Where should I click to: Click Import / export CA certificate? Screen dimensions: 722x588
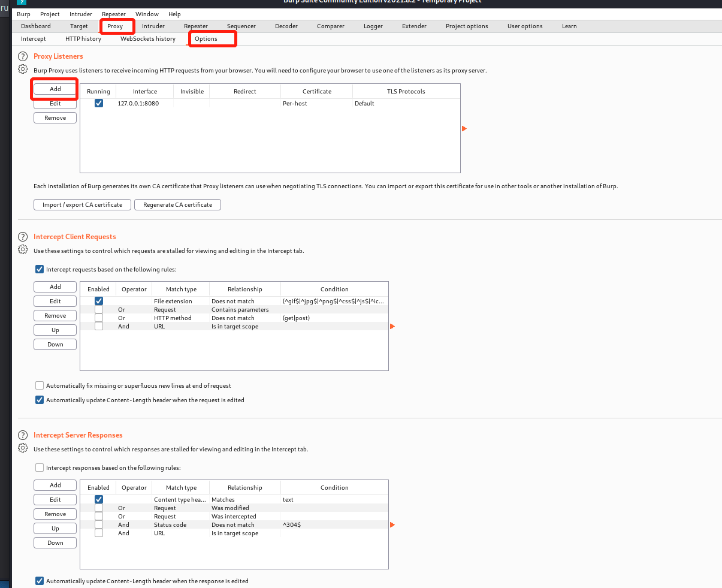coord(82,205)
